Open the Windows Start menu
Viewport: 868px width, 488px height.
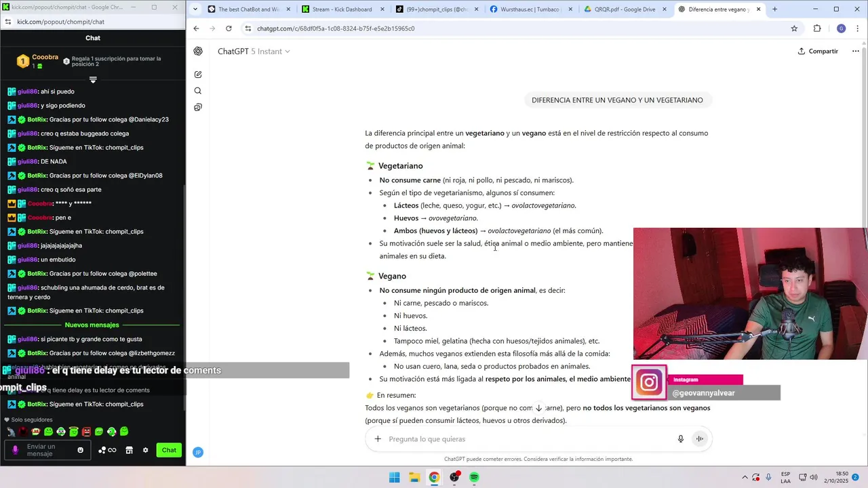coord(394,477)
